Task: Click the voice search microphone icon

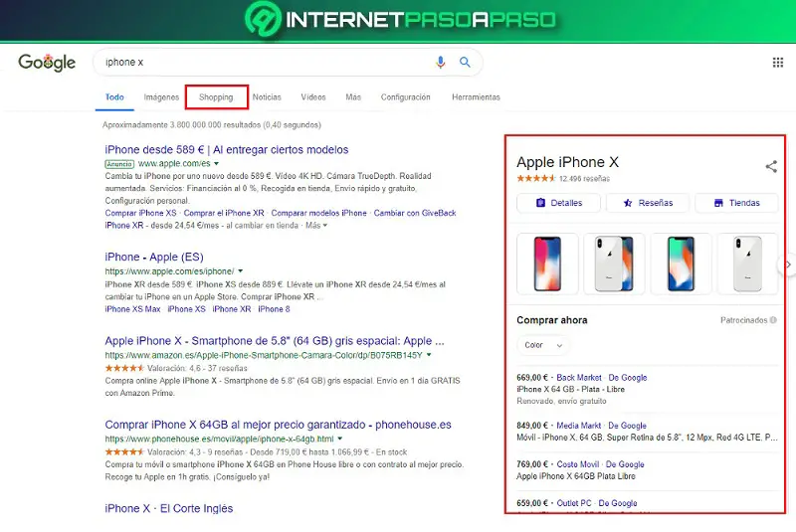Action: coord(440,62)
